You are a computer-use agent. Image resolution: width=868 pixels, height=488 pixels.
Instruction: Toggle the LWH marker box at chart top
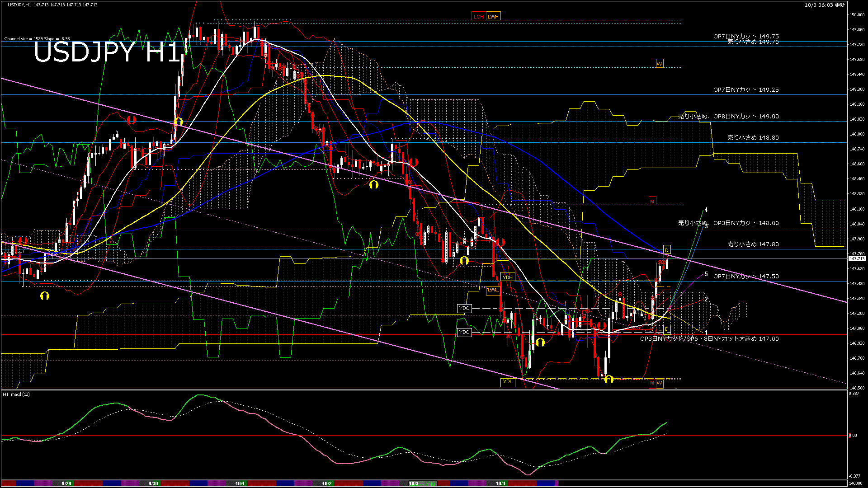click(x=492, y=16)
